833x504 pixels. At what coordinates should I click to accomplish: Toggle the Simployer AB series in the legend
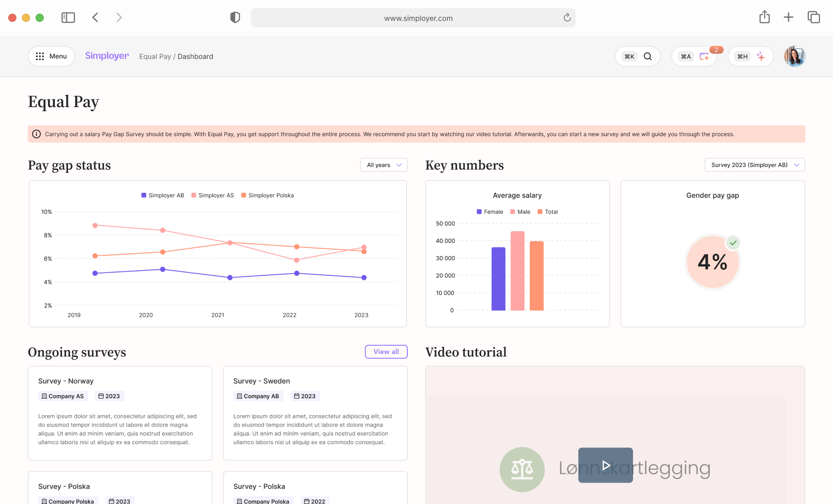(x=162, y=195)
